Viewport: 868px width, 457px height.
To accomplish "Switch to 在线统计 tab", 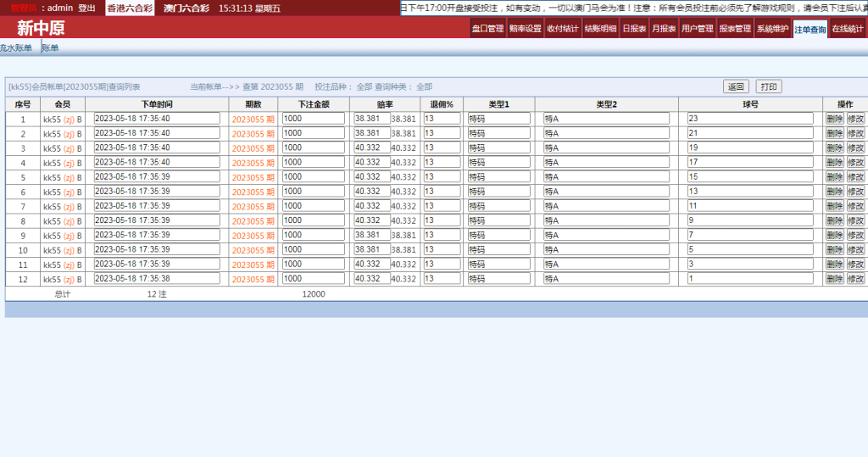I will (x=847, y=29).
